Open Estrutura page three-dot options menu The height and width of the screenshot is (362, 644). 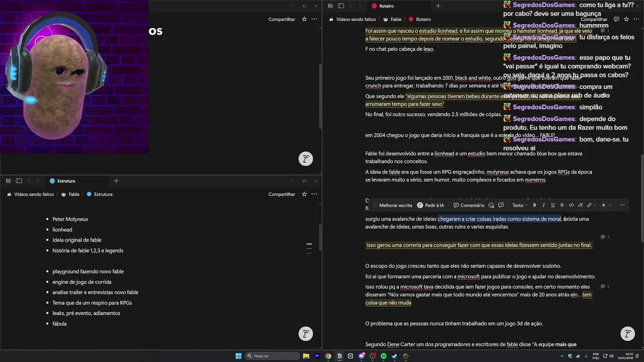[314, 194]
